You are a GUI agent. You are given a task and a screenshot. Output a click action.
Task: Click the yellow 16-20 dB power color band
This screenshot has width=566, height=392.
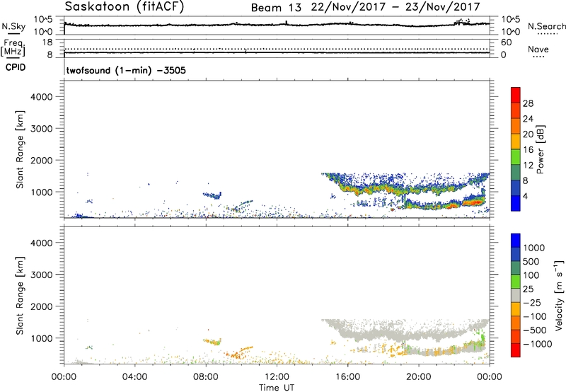pyautogui.click(x=516, y=141)
